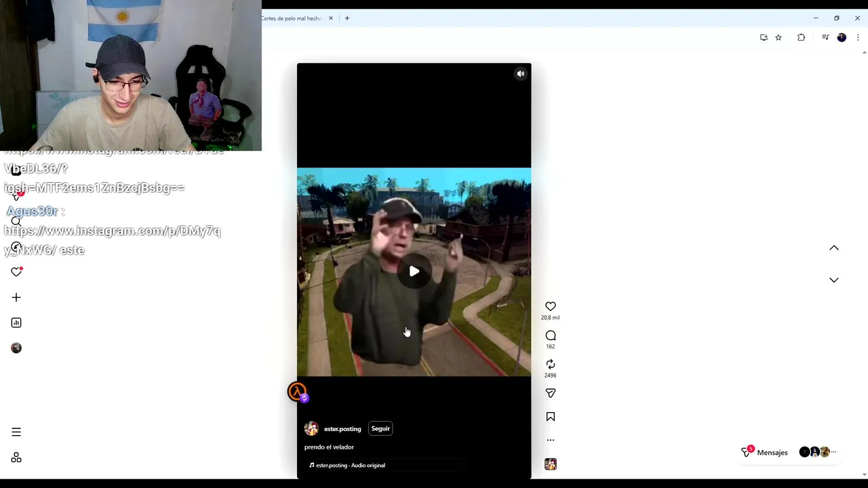Create a new post with the plus icon

point(16,298)
